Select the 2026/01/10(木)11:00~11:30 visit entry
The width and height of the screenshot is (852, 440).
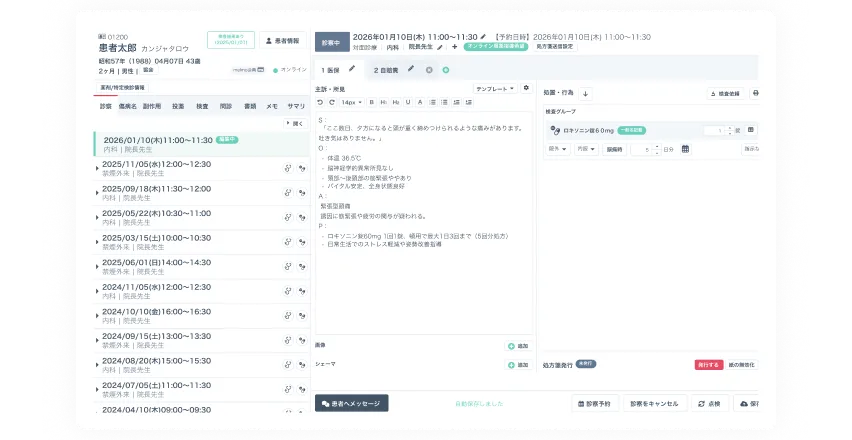coord(202,144)
